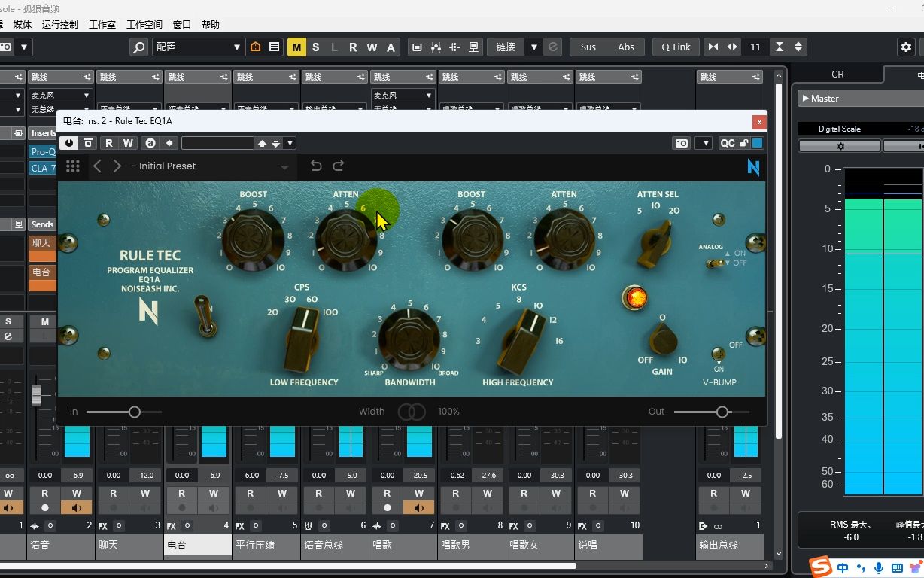
Task: Click the microphone icon in the system tray
Action: tap(880, 567)
